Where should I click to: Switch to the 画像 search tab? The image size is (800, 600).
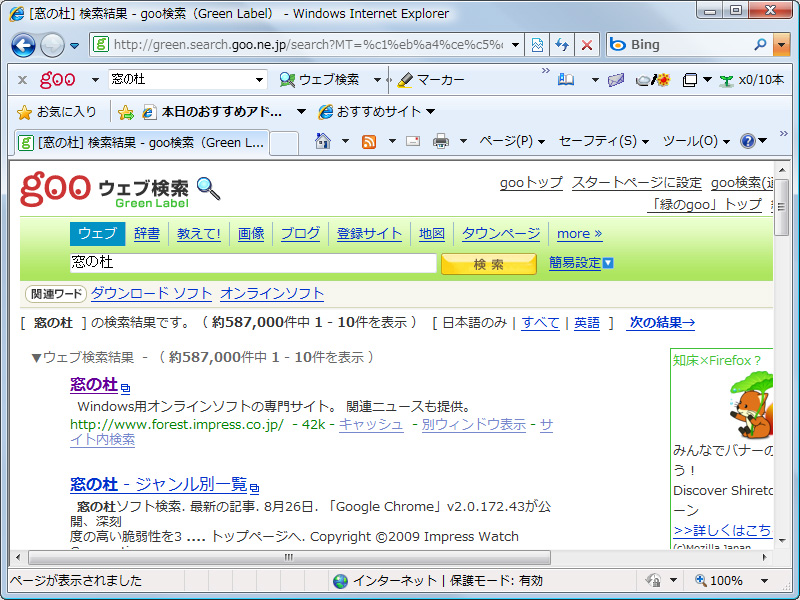coord(250,233)
